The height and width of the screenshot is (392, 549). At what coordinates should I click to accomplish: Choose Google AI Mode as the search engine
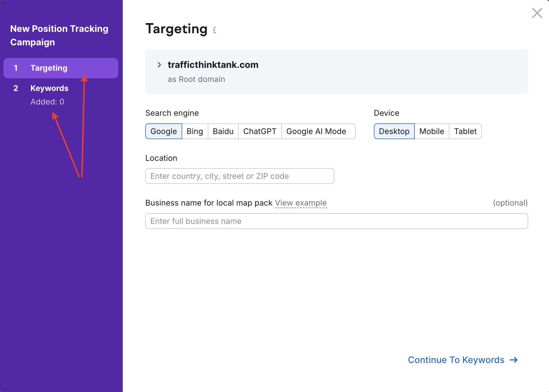point(316,131)
